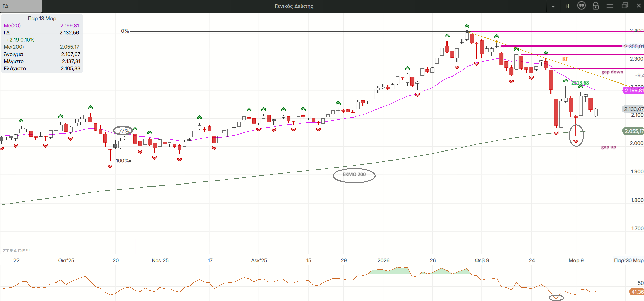Image resolution: width=644 pixels, height=301 pixels.
Task: Click the orange 41,36 RSI value tag
Action: pyautogui.click(x=637, y=292)
